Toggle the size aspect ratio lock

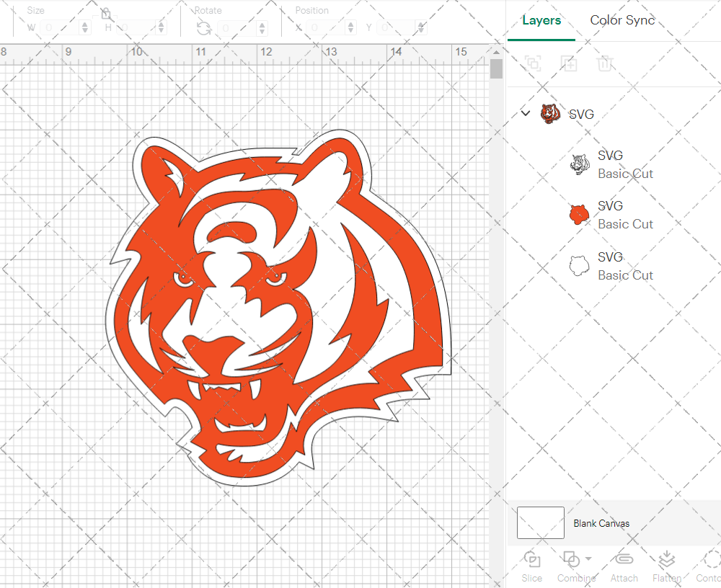pyautogui.click(x=106, y=13)
